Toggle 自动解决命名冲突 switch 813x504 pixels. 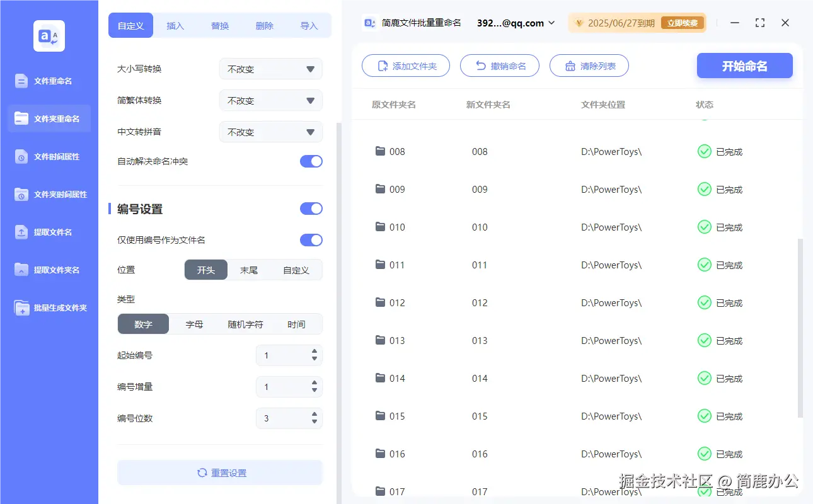[311, 161]
